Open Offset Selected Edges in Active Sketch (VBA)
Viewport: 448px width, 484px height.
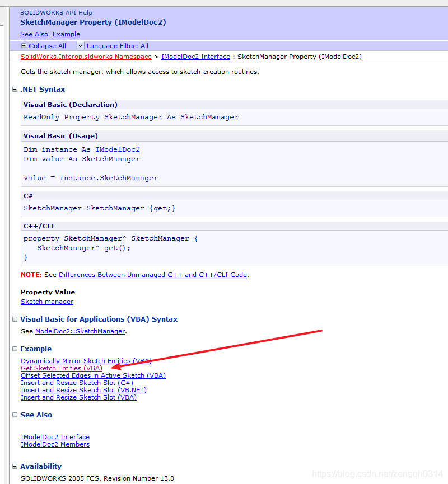pos(94,375)
